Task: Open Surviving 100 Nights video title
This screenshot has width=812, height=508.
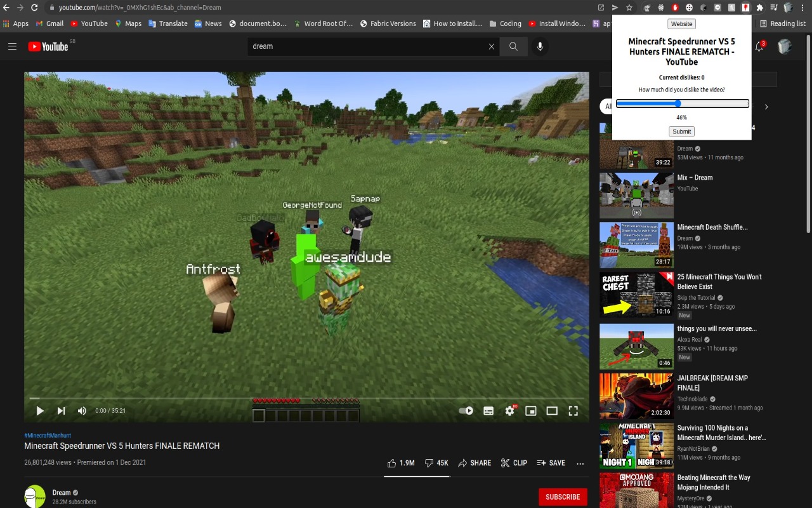Action: pos(721,432)
